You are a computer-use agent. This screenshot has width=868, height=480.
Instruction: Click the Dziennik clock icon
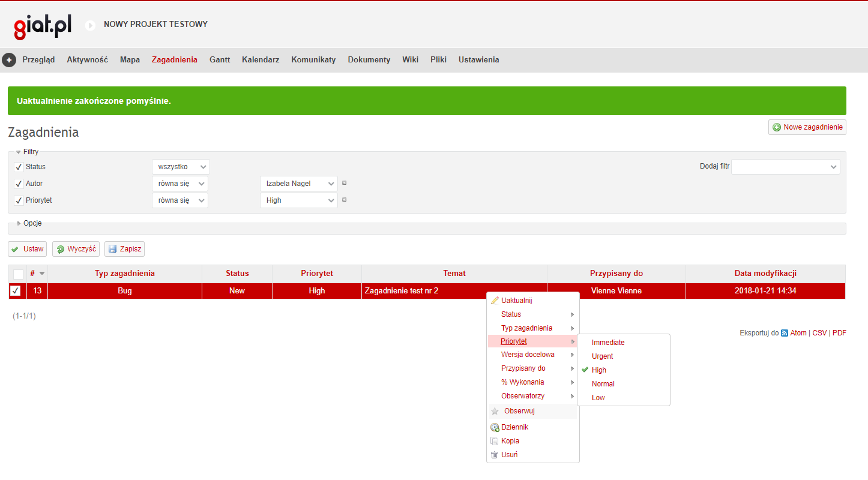[x=495, y=428]
